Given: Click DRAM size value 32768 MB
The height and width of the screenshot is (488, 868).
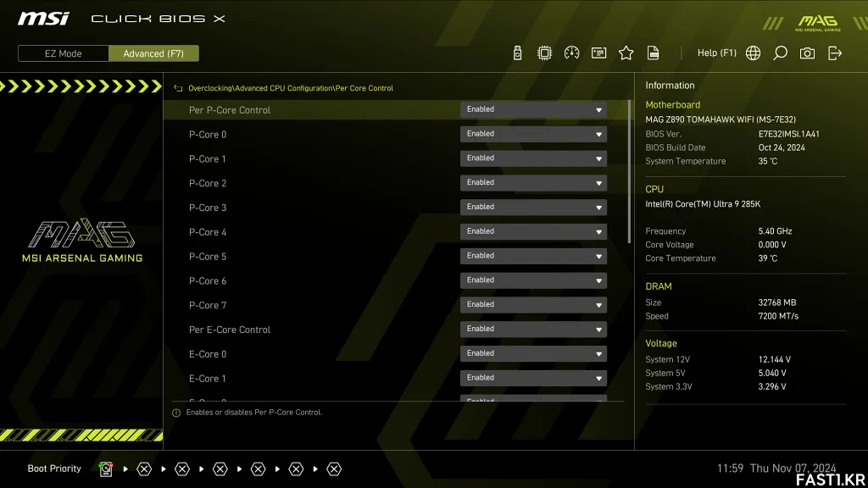Looking at the screenshot, I should click(777, 302).
